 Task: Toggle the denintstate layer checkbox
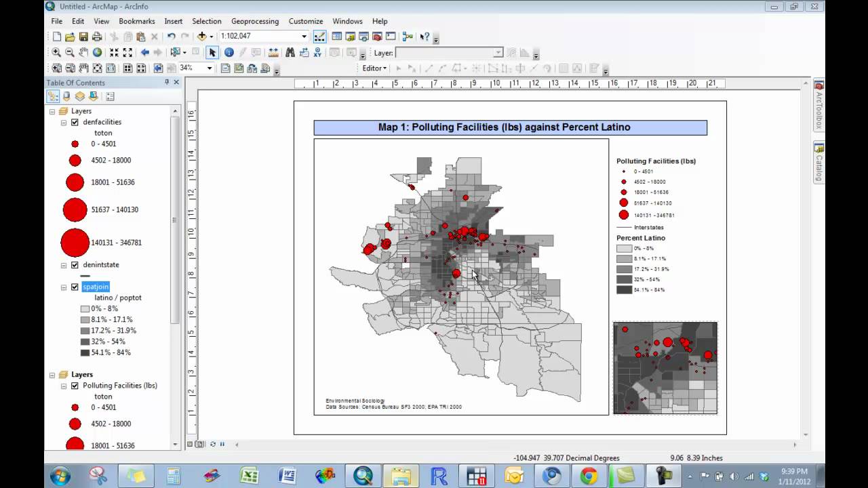tap(75, 265)
